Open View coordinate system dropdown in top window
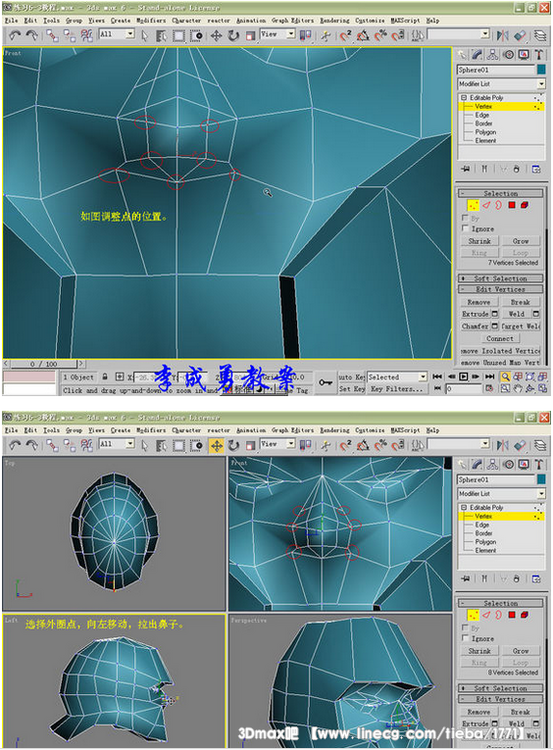 coord(290,34)
